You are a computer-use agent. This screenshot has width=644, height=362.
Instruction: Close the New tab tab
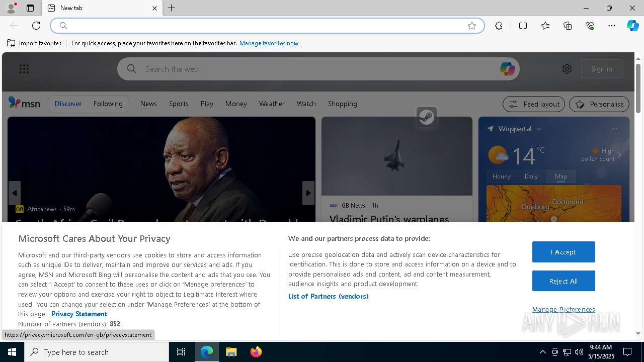[x=154, y=8]
